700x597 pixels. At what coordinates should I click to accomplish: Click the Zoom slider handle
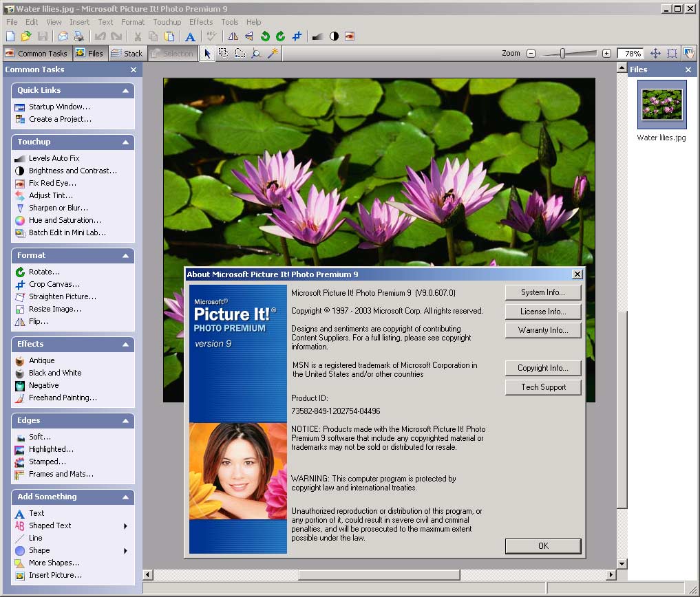[562, 54]
